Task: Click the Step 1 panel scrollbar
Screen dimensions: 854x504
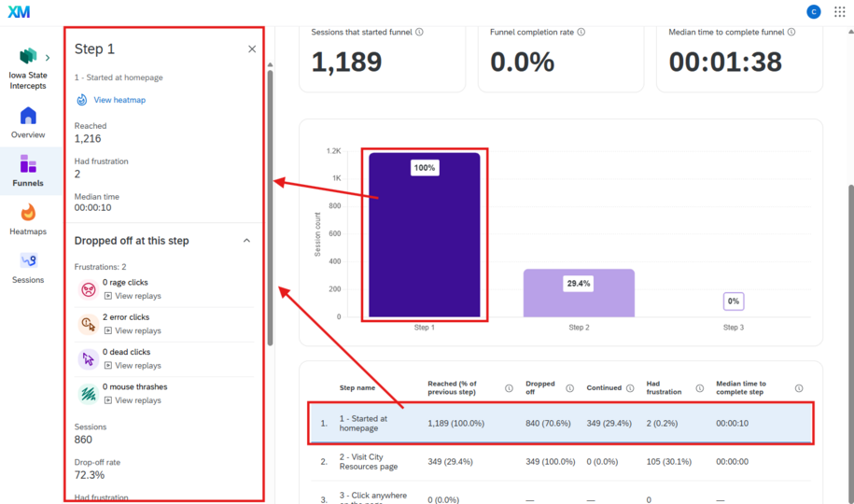Action: [270, 207]
